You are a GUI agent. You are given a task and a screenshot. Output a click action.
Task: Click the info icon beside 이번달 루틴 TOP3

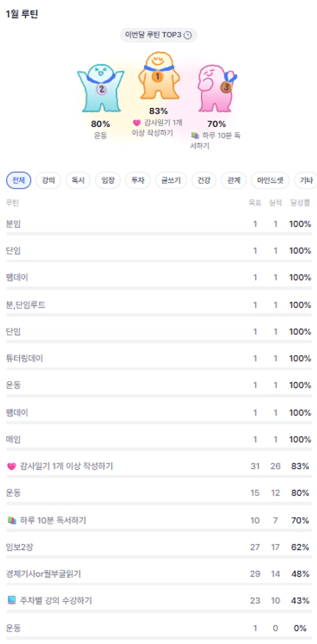[188, 35]
